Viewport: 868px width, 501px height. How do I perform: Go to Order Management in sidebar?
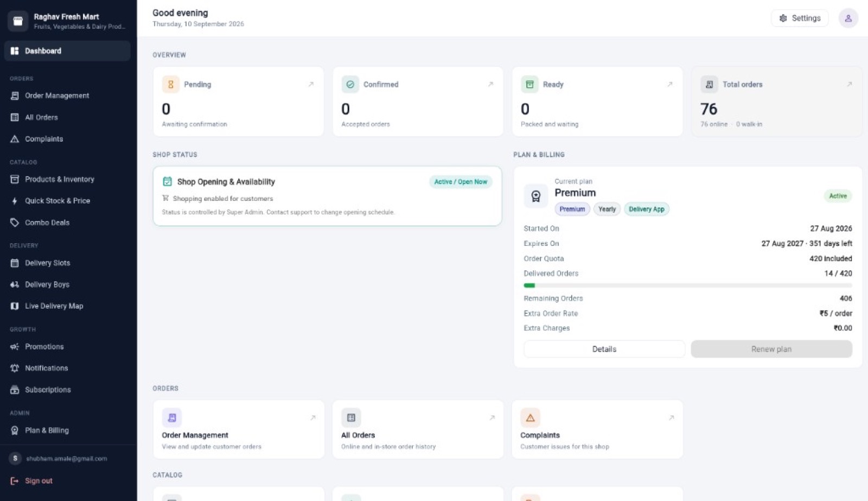(67, 96)
